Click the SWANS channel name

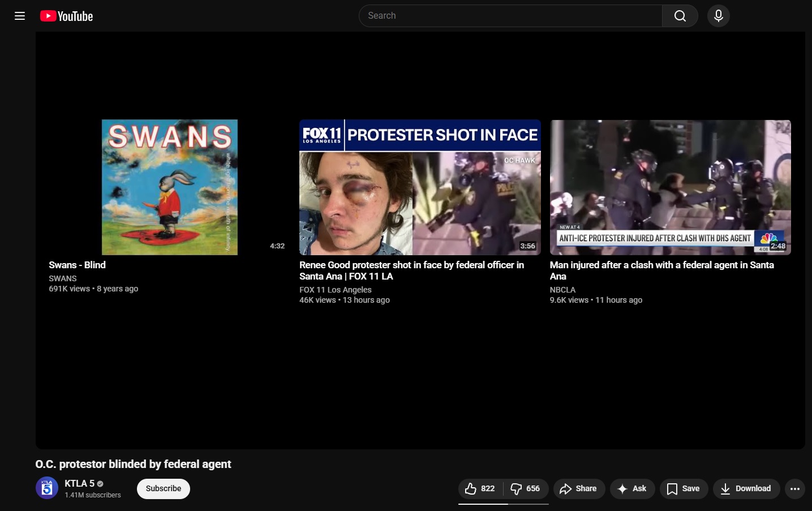point(63,278)
